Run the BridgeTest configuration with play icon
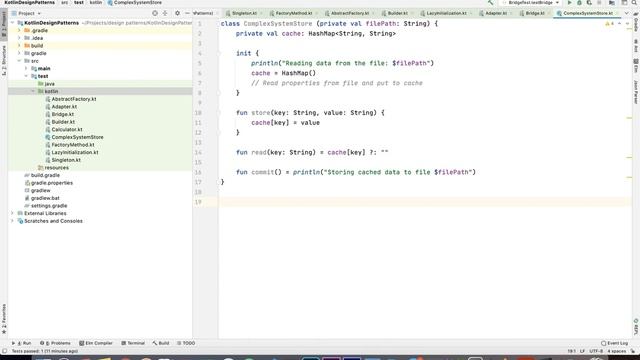Image resolution: width=640 pixels, height=360 pixels. point(569,2)
